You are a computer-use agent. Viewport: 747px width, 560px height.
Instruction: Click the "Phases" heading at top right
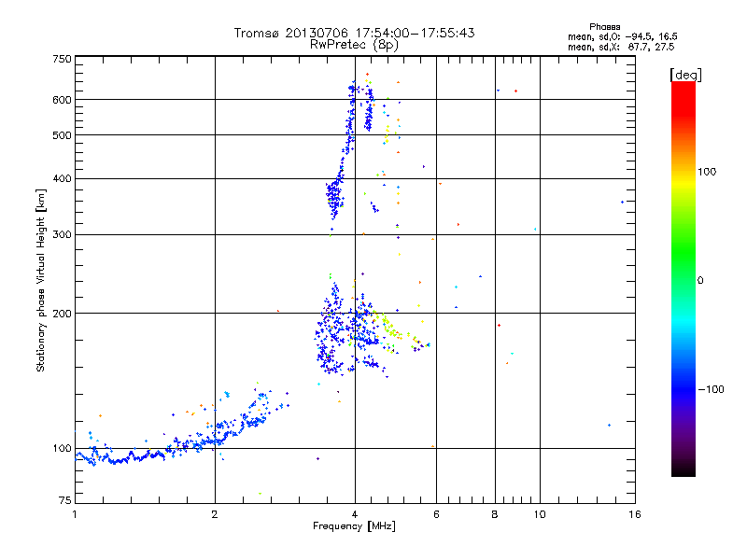[x=604, y=27]
